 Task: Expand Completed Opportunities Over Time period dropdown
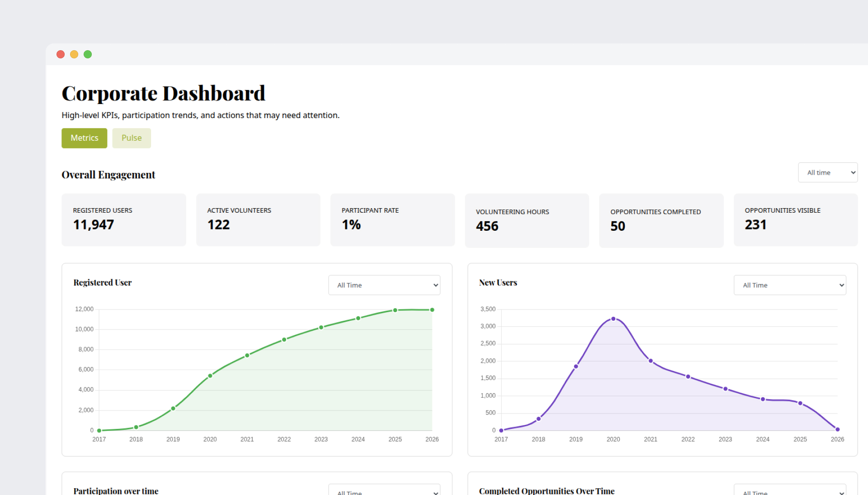point(789,491)
